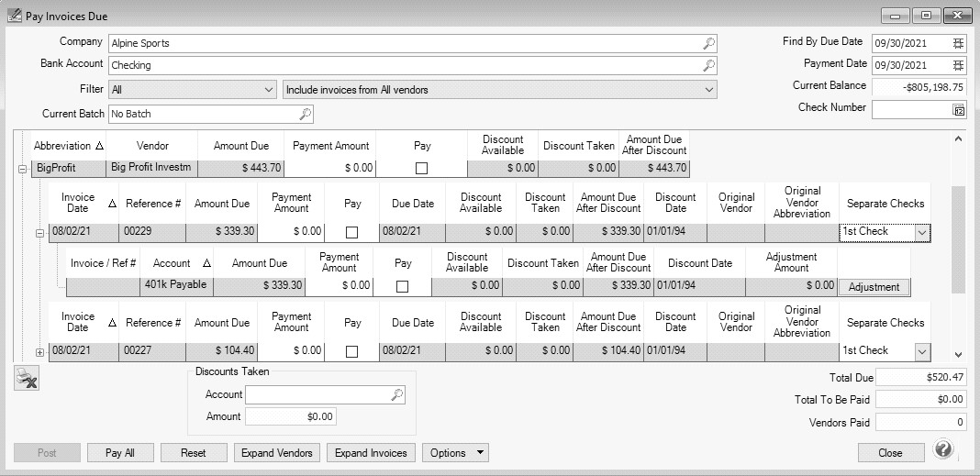
Task: Tick Pay checkbox for invoice 00229
Action: tap(352, 232)
